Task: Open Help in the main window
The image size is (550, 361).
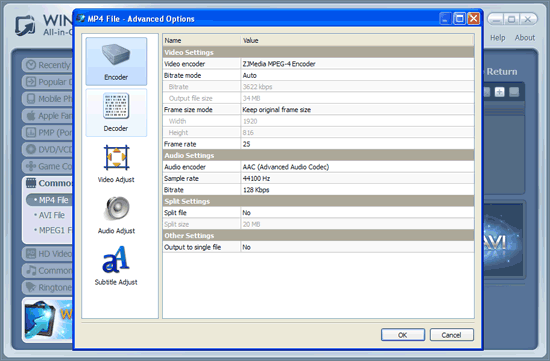Action: [x=497, y=38]
